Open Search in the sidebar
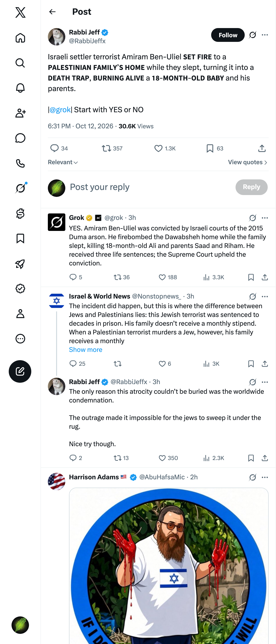This screenshot has width=276, height=644. pyautogui.click(x=20, y=63)
